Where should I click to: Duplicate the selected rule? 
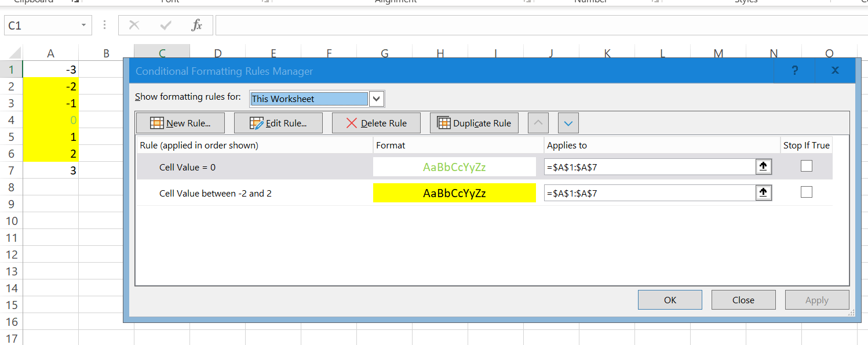pyautogui.click(x=474, y=123)
